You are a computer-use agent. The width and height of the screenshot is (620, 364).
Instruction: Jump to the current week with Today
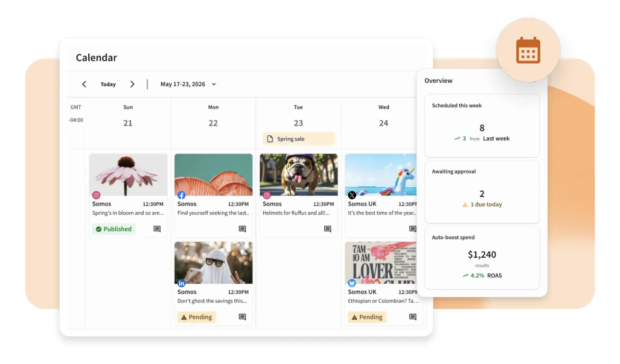[108, 84]
